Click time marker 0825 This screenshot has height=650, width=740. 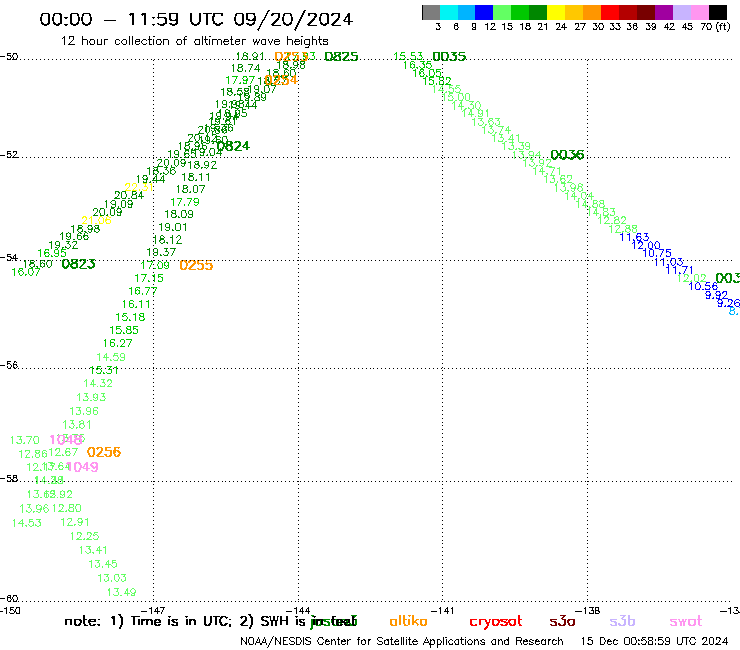pyautogui.click(x=341, y=57)
